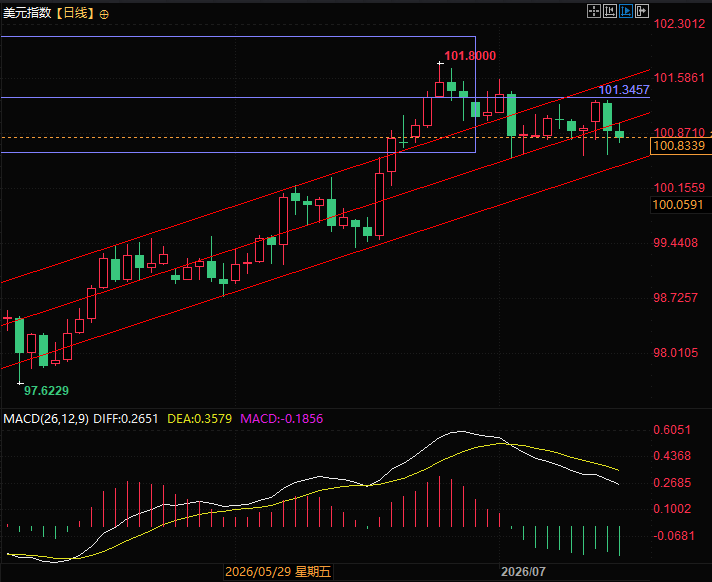Select the DEA:0.3579 indicator label
Image resolution: width=712 pixels, height=582 pixels.
pyautogui.click(x=200, y=419)
